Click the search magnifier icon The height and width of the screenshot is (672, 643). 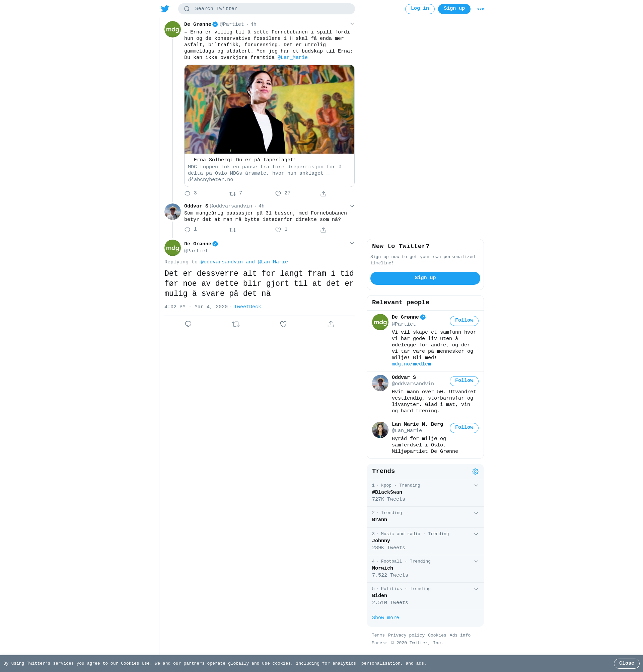pyautogui.click(x=187, y=9)
